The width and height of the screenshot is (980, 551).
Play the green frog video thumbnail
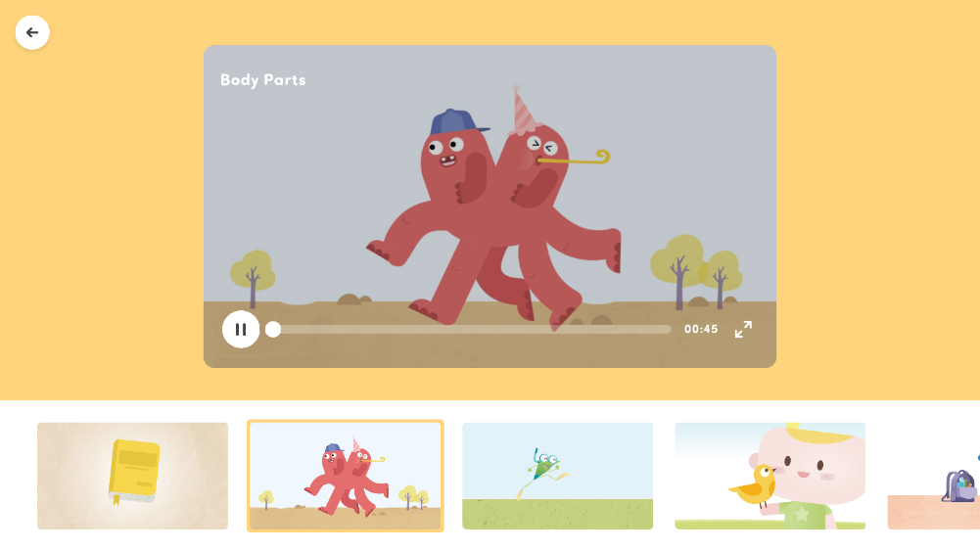pyautogui.click(x=557, y=476)
